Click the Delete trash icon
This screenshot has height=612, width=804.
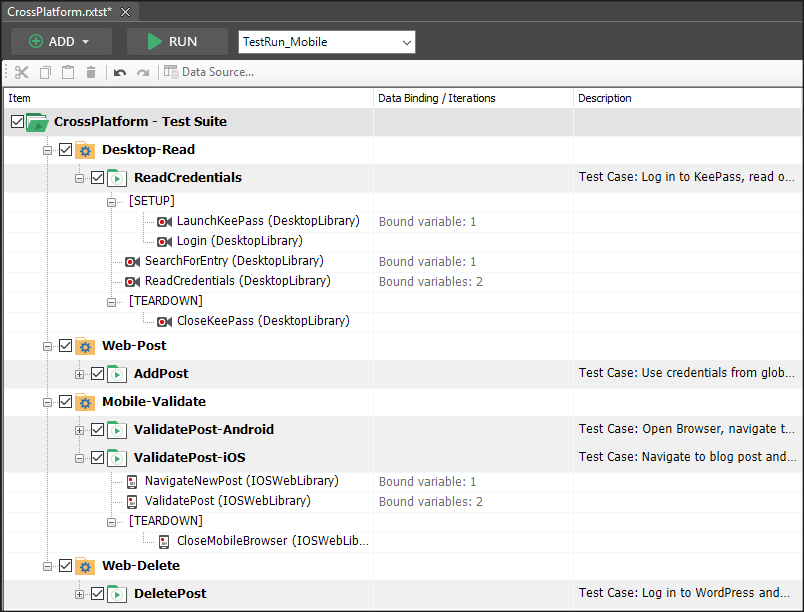pyautogui.click(x=91, y=72)
